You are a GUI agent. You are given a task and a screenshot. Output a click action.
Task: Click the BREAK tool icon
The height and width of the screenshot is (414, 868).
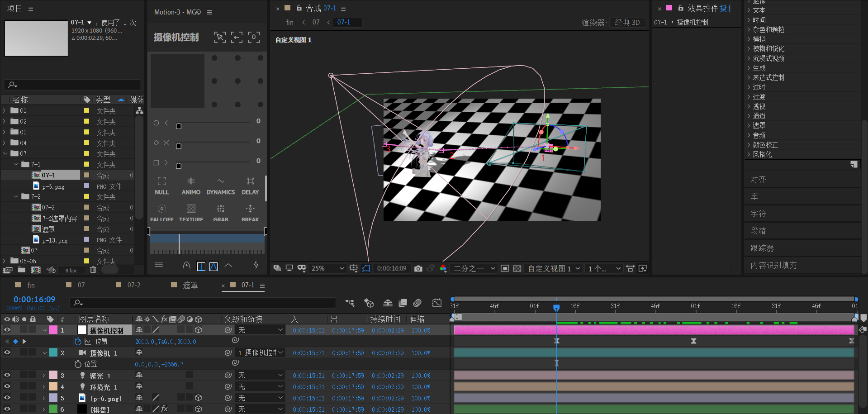point(250,209)
